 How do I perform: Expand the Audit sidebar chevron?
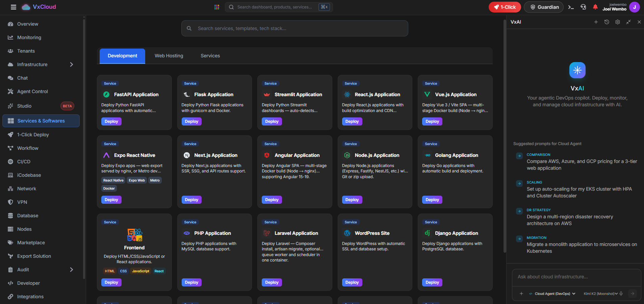coord(72,270)
